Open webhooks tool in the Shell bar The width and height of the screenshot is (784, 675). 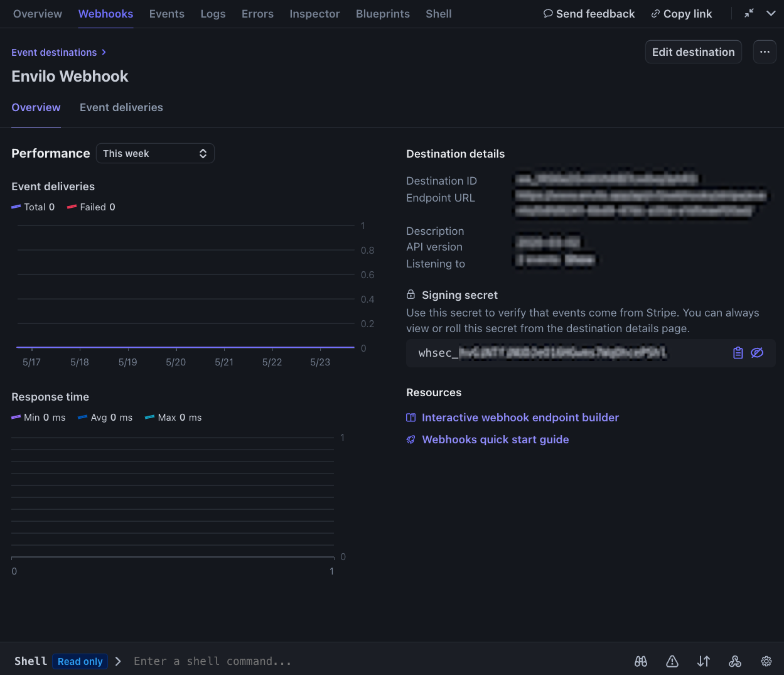pos(735,661)
